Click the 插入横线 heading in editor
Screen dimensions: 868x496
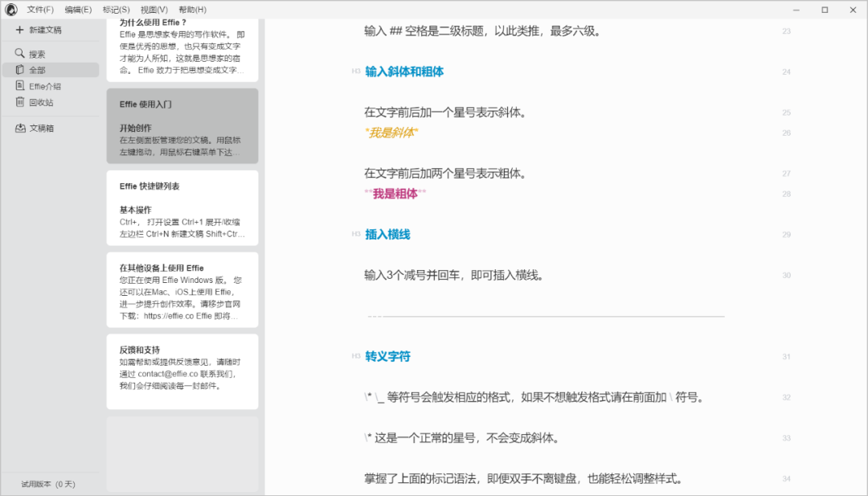pos(387,235)
